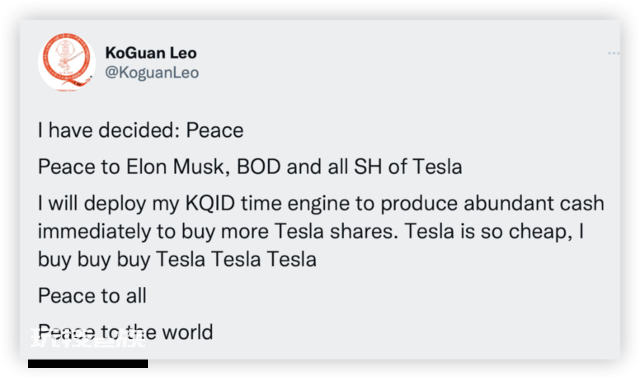
Task: Click "immediately to buy more Tesla shares"
Action: (218, 232)
